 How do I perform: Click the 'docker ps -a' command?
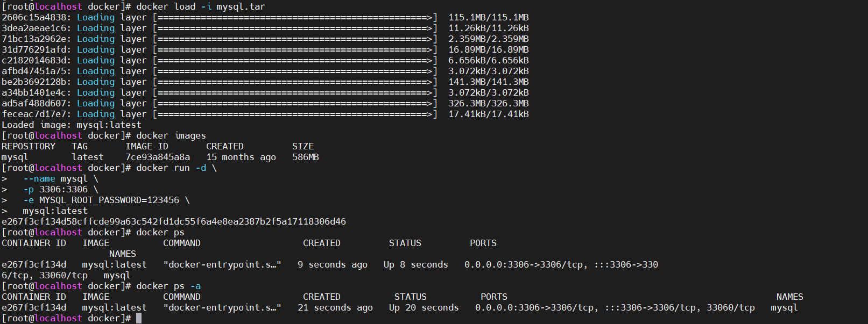click(168, 286)
